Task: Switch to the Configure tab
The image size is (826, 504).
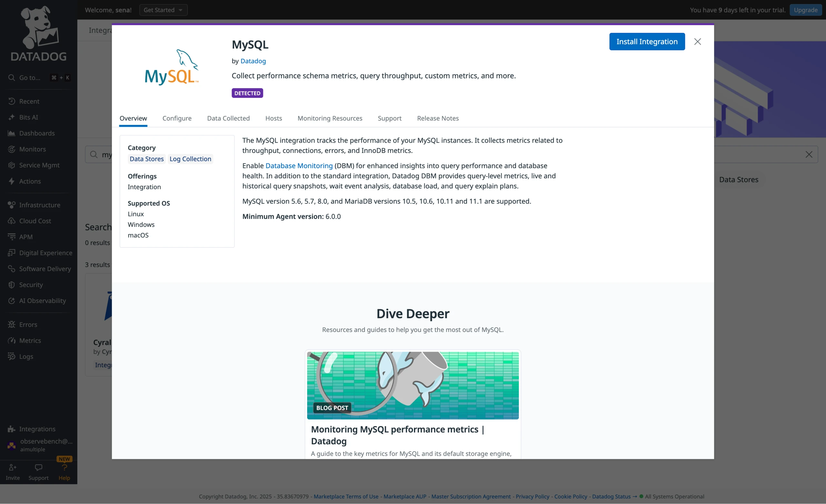Action: point(177,118)
